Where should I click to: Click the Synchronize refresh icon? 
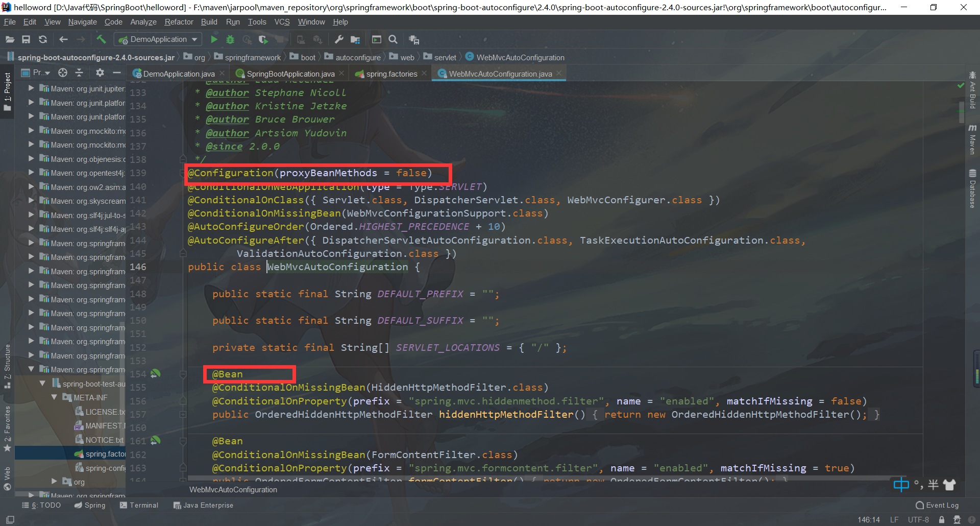(43, 39)
